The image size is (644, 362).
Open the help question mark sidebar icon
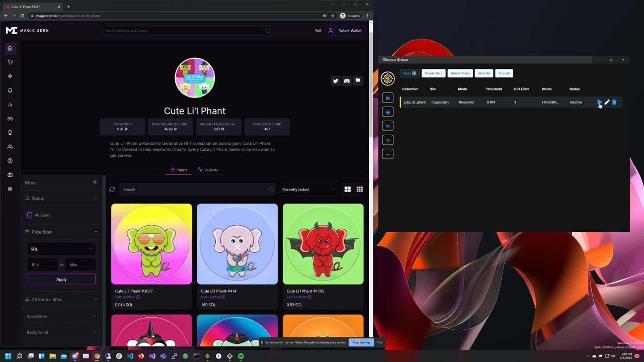[10, 161]
